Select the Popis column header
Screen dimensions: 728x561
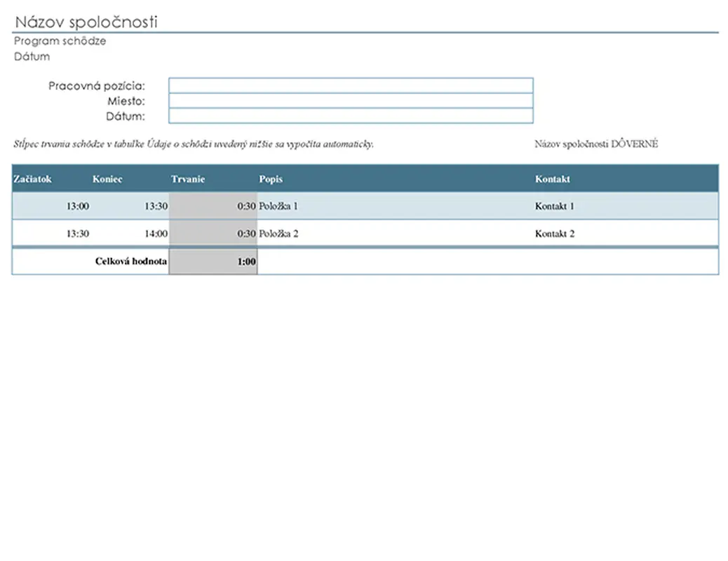(x=271, y=179)
